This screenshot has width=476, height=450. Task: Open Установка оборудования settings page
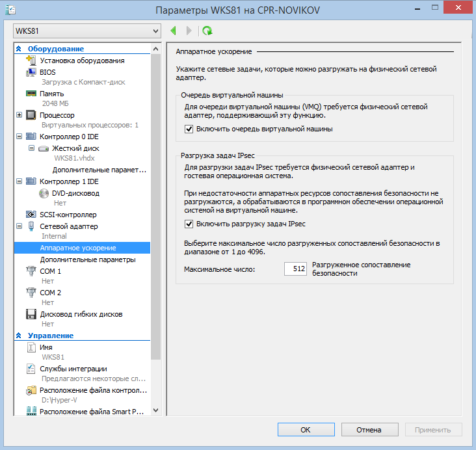point(82,60)
